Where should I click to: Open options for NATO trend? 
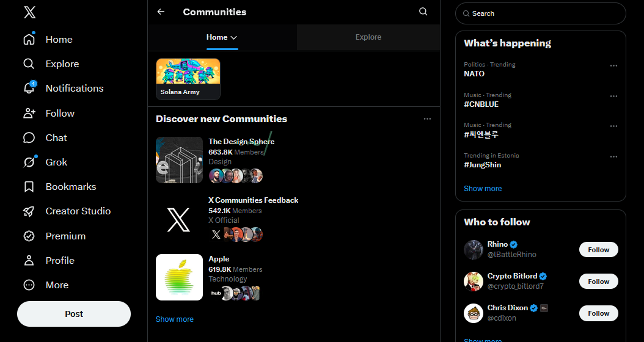tap(613, 66)
